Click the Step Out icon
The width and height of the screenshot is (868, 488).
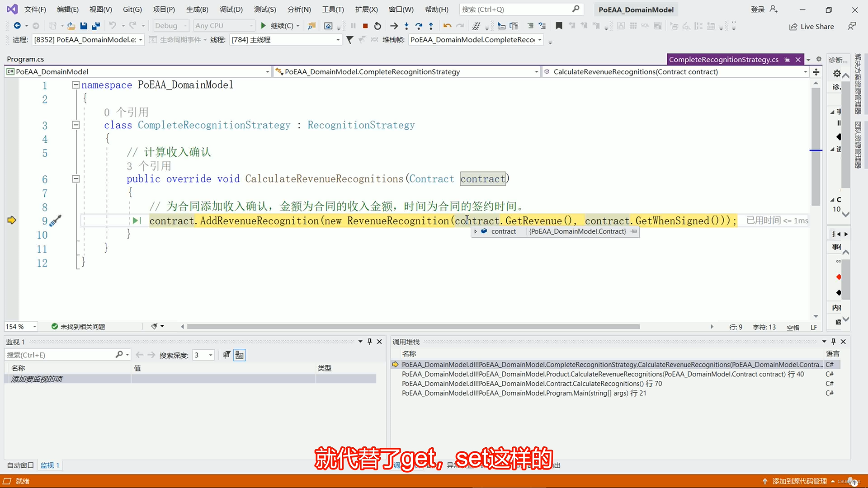tap(431, 26)
